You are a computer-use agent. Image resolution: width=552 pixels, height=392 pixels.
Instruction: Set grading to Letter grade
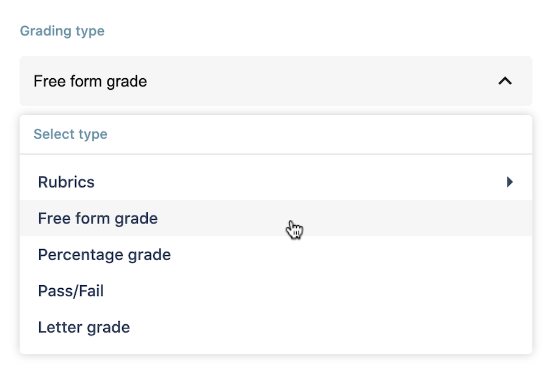pyautogui.click(x=275, y=327)
